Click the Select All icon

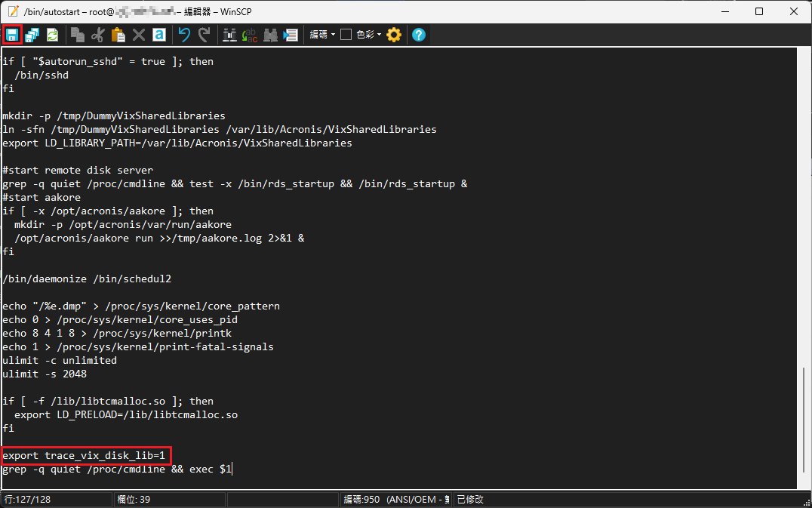[x=159, y=35]
